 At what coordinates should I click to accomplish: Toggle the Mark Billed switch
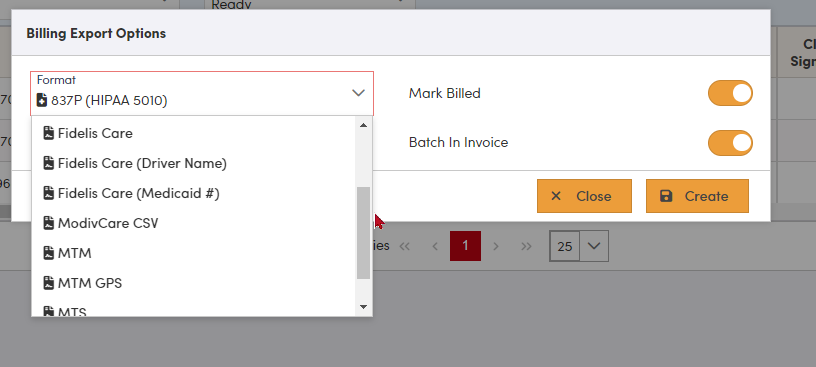pos(730,93)
